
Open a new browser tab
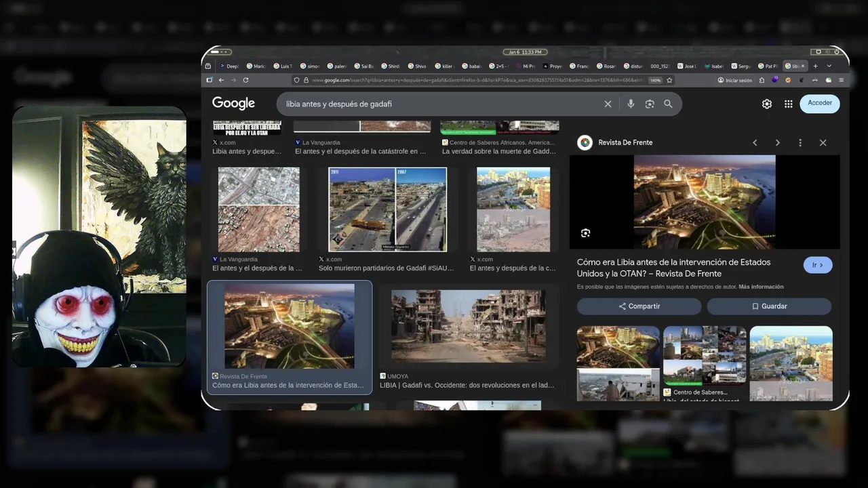(815, 66)
